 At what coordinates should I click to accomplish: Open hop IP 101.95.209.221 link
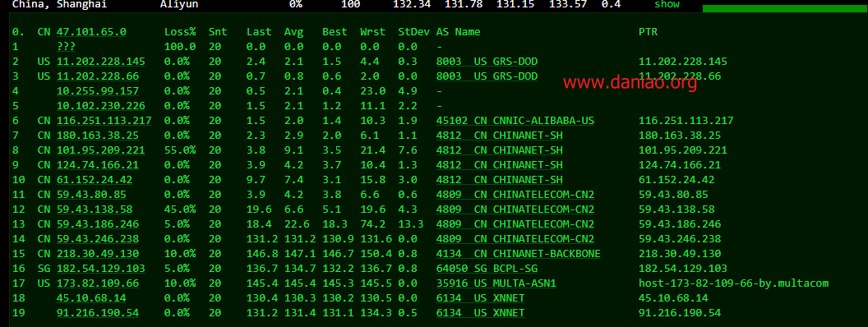tap(101, 150)
